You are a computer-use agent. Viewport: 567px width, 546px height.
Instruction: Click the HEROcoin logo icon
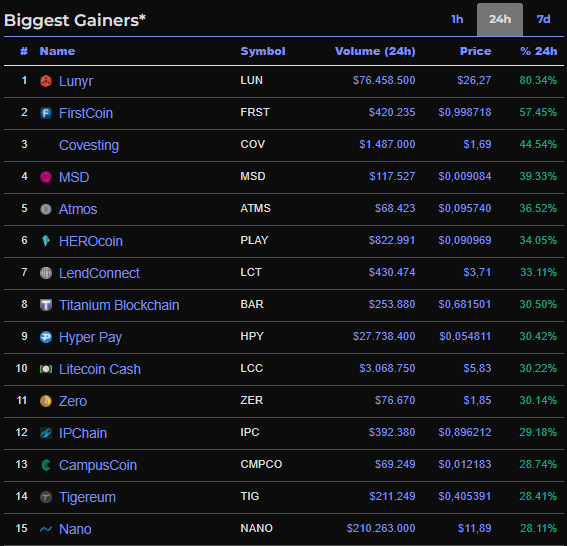(46, 241)
